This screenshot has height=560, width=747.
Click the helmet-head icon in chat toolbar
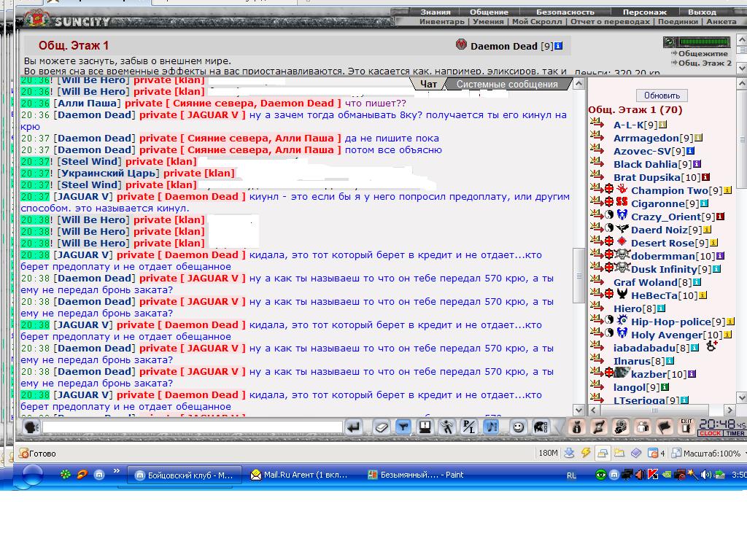point(541,427)
